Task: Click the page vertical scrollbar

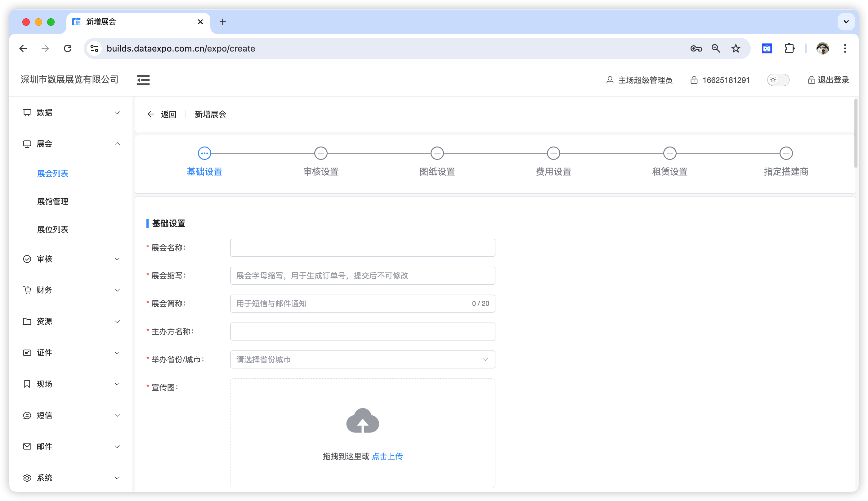Action: coord(855,133)
